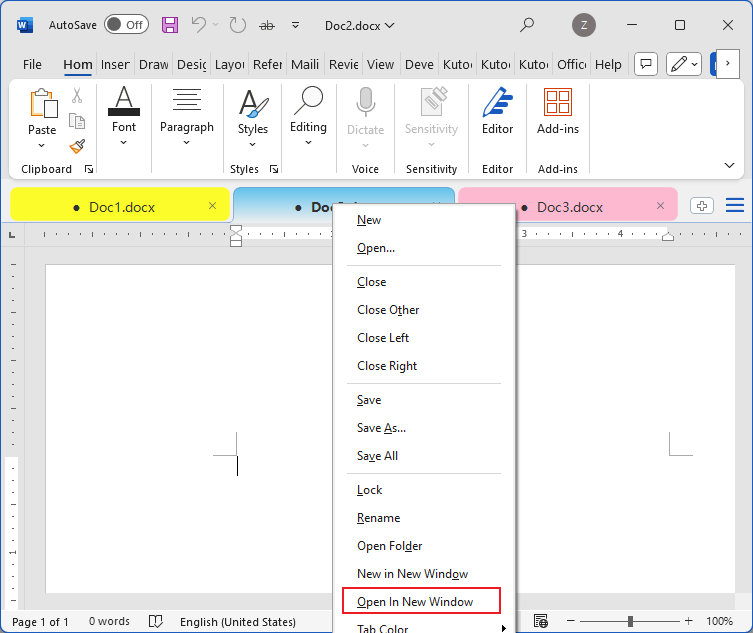Viewport: 753px width, 633px height.
Task: Select the Format Painter brush icon
Action: 77,147
